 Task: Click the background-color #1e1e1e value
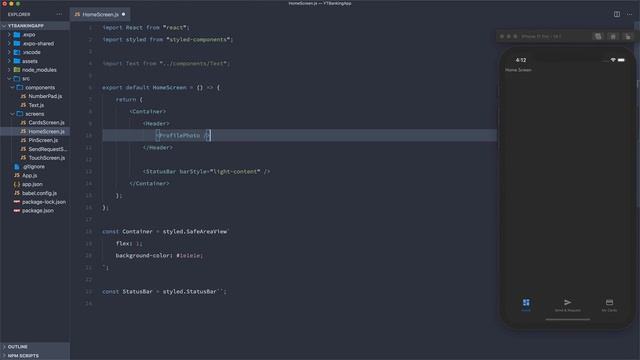click(x=189, y=256)
